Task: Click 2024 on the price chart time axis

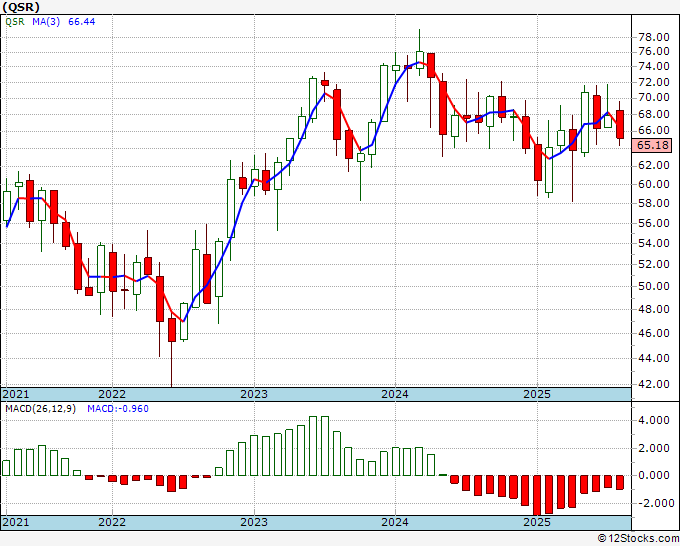Action: coord(395,394)
